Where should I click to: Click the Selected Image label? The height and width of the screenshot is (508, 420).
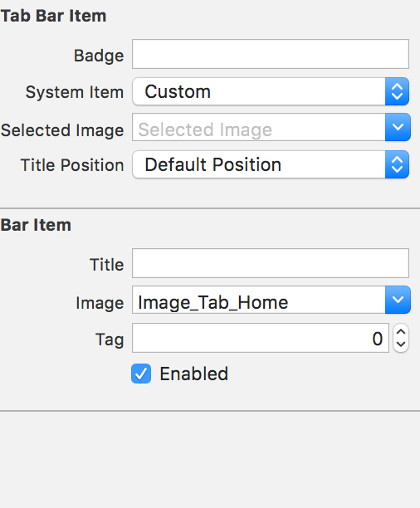(62, 130)
